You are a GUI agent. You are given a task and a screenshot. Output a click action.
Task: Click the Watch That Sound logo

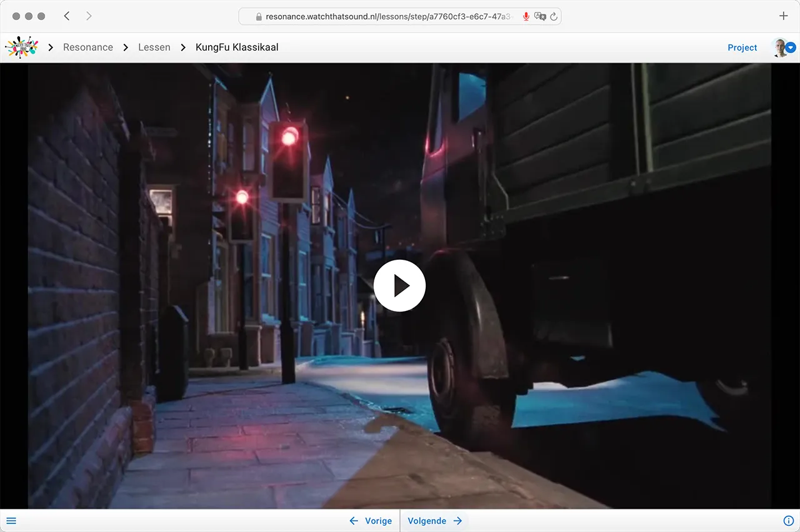(21, 47)
